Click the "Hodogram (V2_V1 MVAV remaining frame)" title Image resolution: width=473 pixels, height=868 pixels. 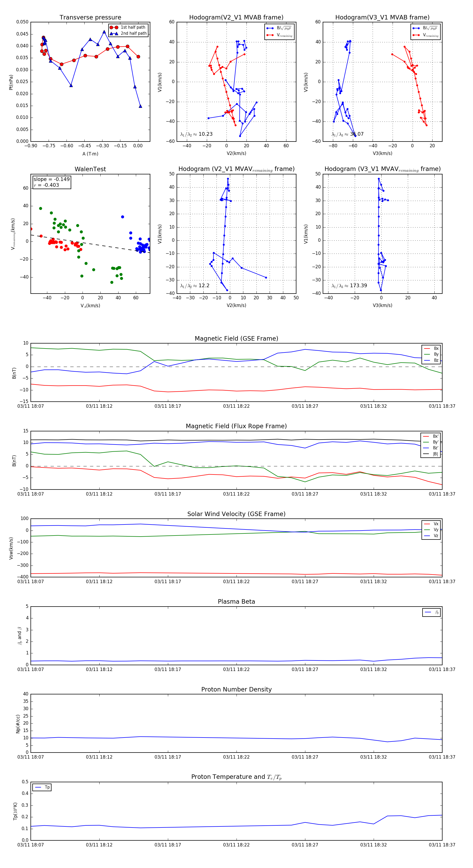(x=236, y=169)
